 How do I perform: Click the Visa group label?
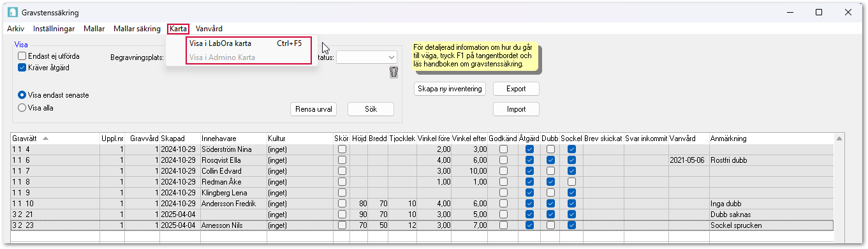tap(20, 45)
